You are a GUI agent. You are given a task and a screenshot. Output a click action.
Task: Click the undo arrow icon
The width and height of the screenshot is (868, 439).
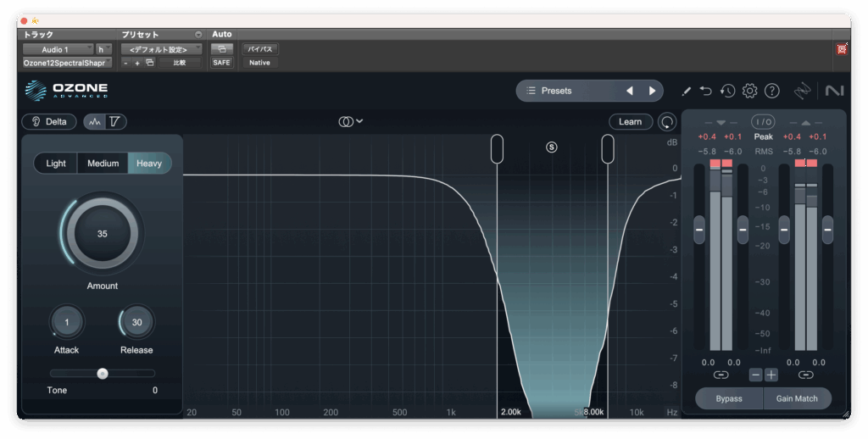click(x=706, y=91)
